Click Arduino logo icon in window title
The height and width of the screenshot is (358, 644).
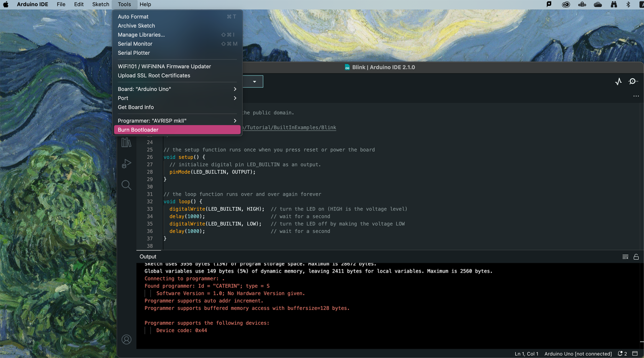tap(347, 67)
